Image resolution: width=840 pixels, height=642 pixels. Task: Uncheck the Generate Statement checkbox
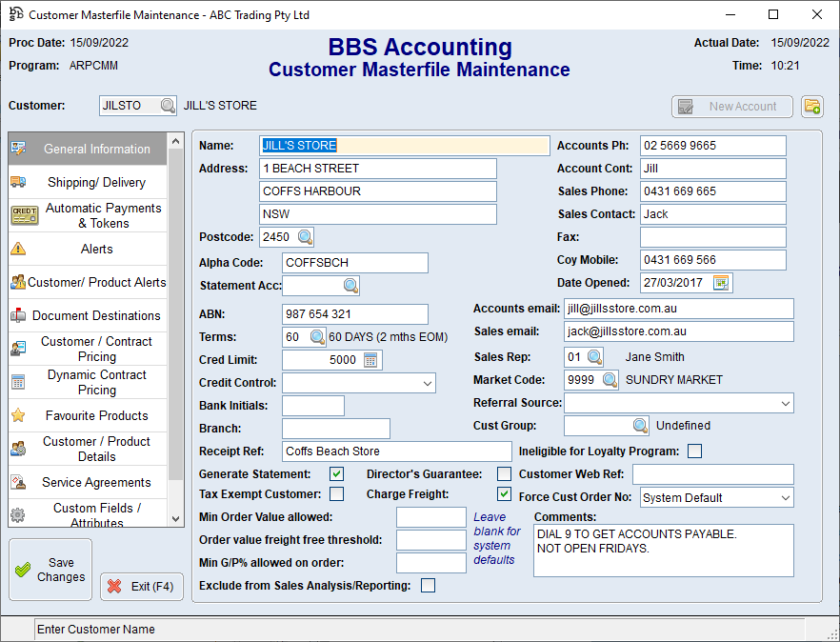tap(336, 474)
